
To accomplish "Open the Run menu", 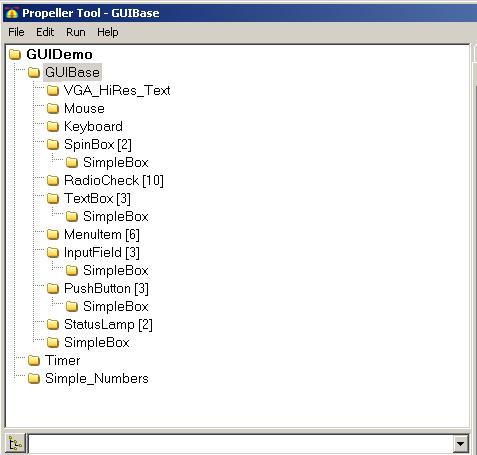I will point(76,32).
